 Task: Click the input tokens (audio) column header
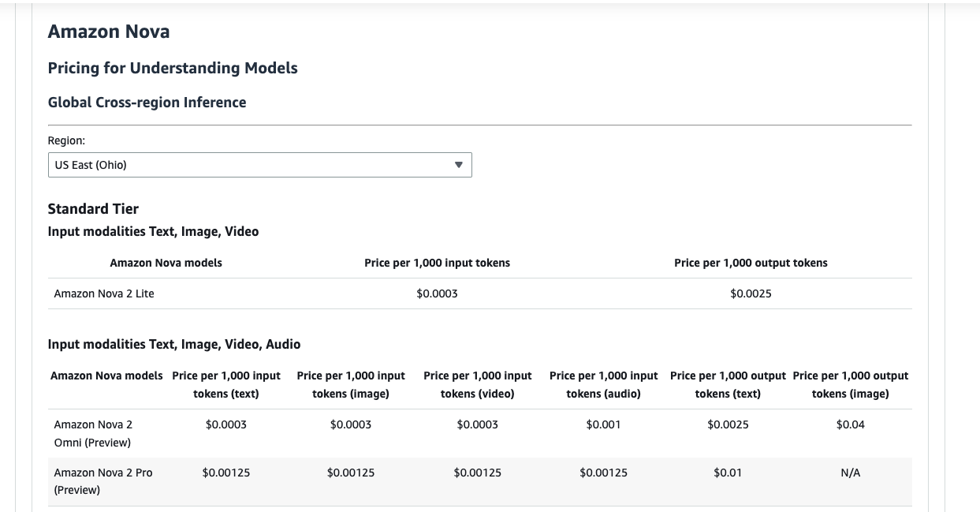[x=603, y=384]
